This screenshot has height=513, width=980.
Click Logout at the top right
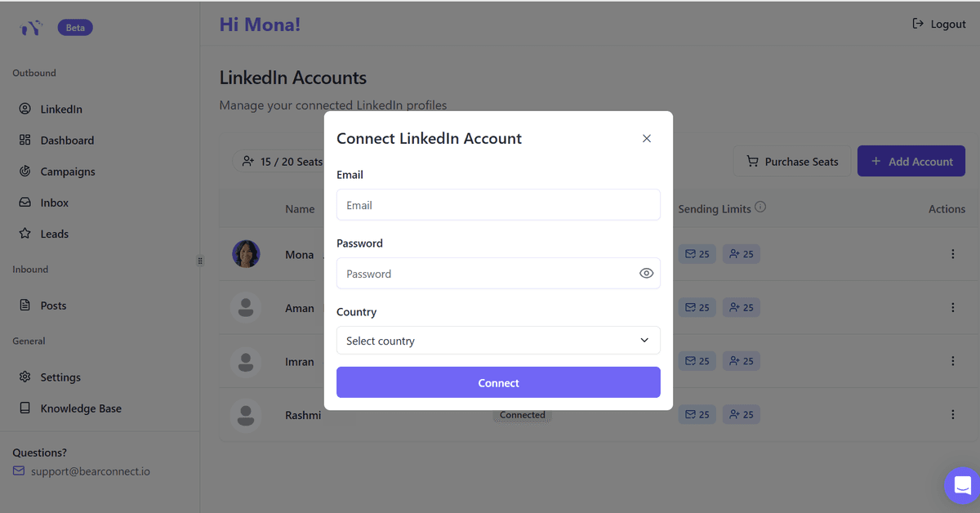click(939, 24)
